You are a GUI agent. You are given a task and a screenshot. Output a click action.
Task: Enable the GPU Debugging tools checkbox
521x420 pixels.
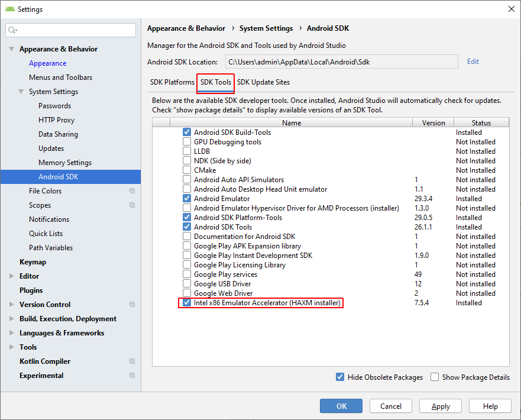coord(187,142)
